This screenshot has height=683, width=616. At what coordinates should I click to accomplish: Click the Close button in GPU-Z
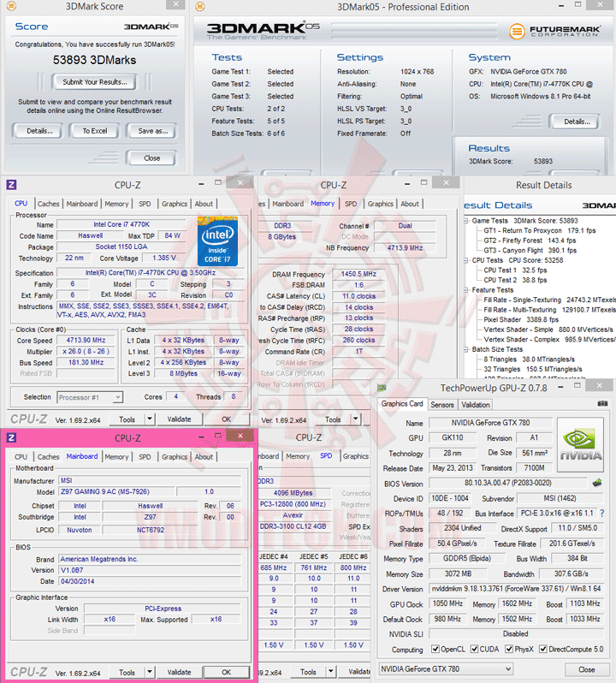586,669
